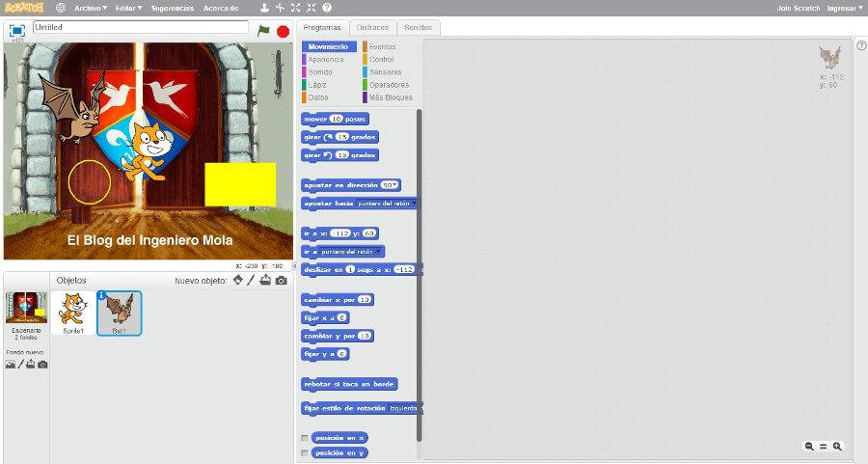This screenshot has height=464, width=868.
Task: Select the Bat1 sprite thumbnail
Action: pos(120,314)
